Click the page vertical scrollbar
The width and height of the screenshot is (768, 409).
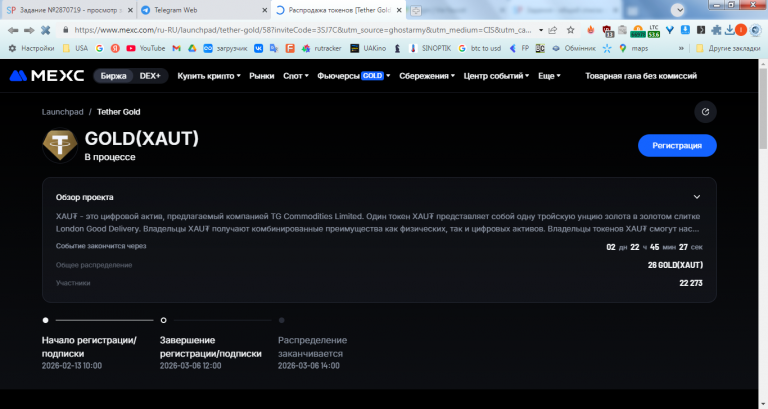(763, 109)
